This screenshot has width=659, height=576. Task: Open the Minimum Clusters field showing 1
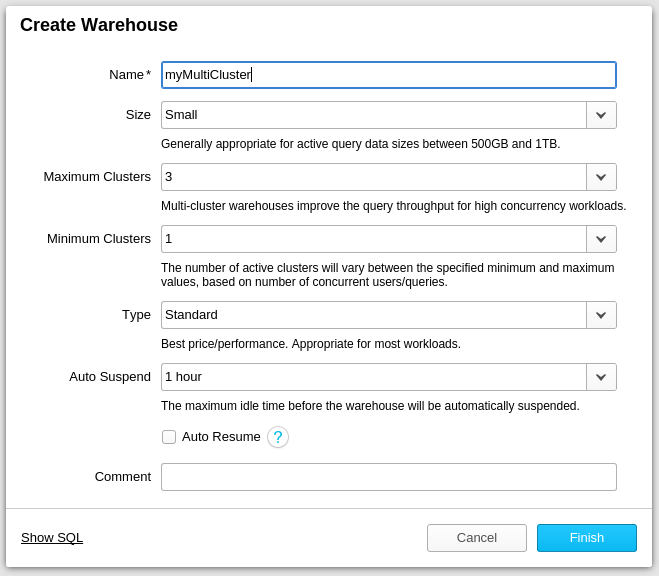373,239
